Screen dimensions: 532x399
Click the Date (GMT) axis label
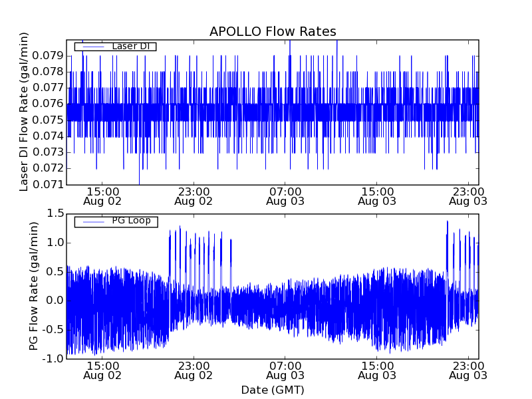273,390
